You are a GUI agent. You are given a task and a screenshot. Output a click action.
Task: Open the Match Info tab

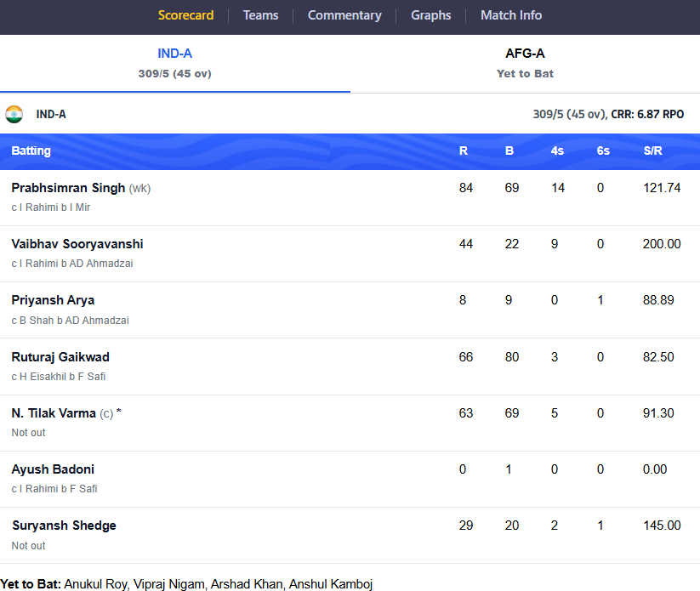tap(511, 15)
